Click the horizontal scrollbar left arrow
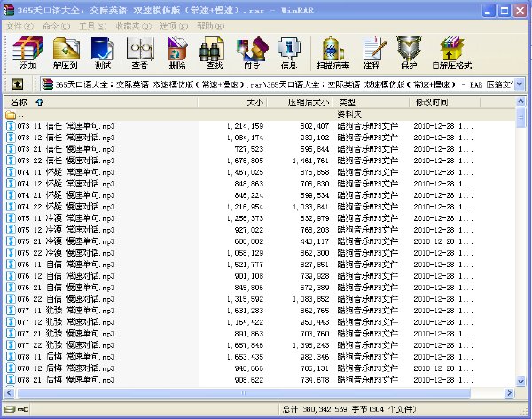532x419 pixels. point(10,393)
